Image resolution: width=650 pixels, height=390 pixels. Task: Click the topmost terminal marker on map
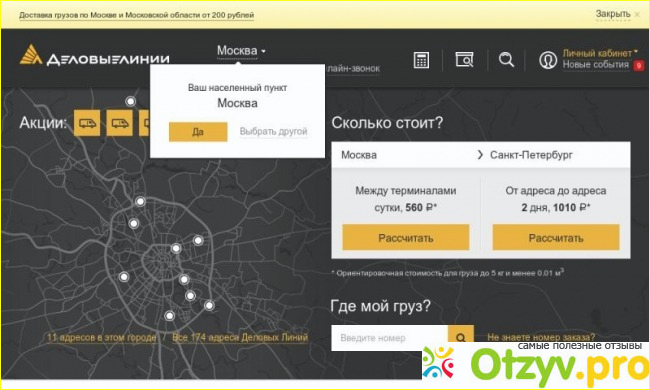click(131, 101)
